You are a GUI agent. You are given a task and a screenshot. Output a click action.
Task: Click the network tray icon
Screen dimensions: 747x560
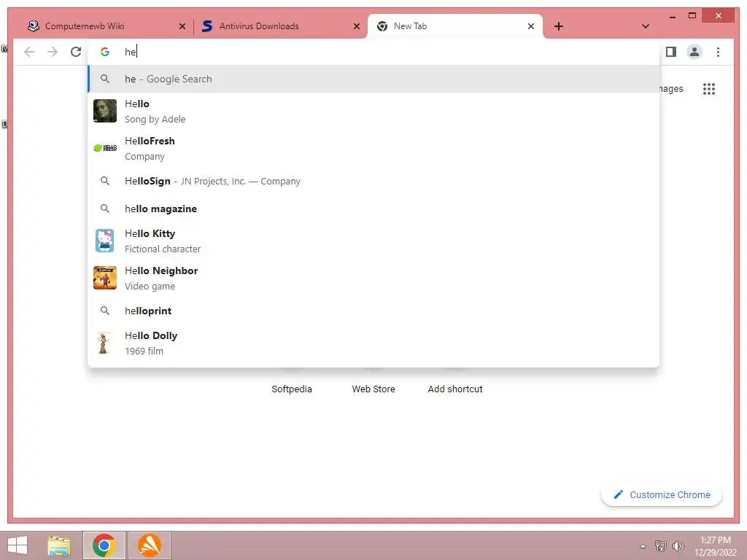[661, 545]
